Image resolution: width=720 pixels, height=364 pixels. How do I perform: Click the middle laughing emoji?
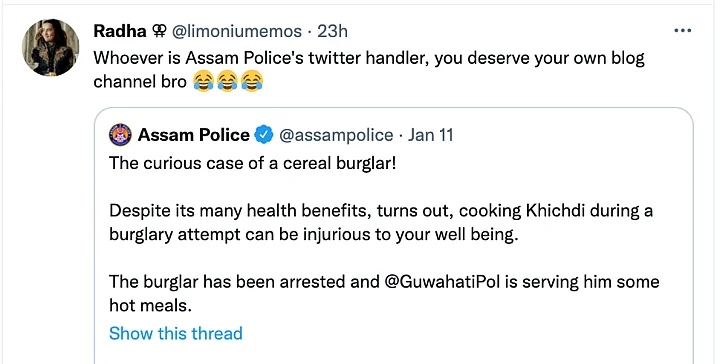(x=228, y=81)
